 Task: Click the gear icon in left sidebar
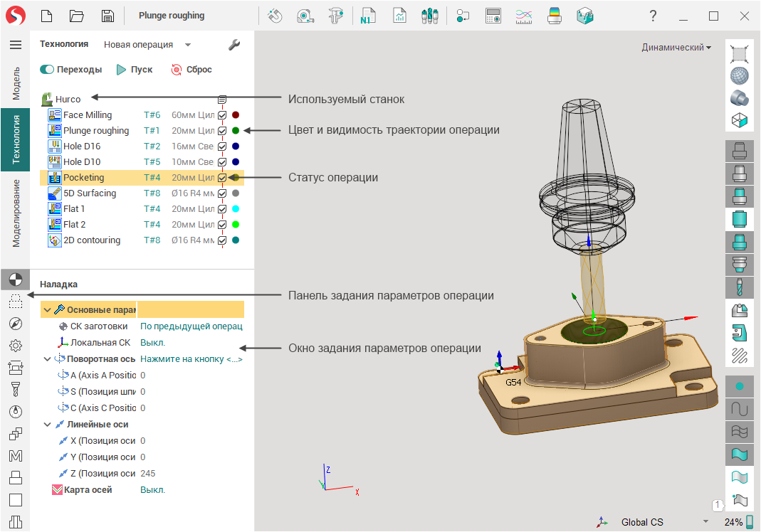click(x=15, y=346)
